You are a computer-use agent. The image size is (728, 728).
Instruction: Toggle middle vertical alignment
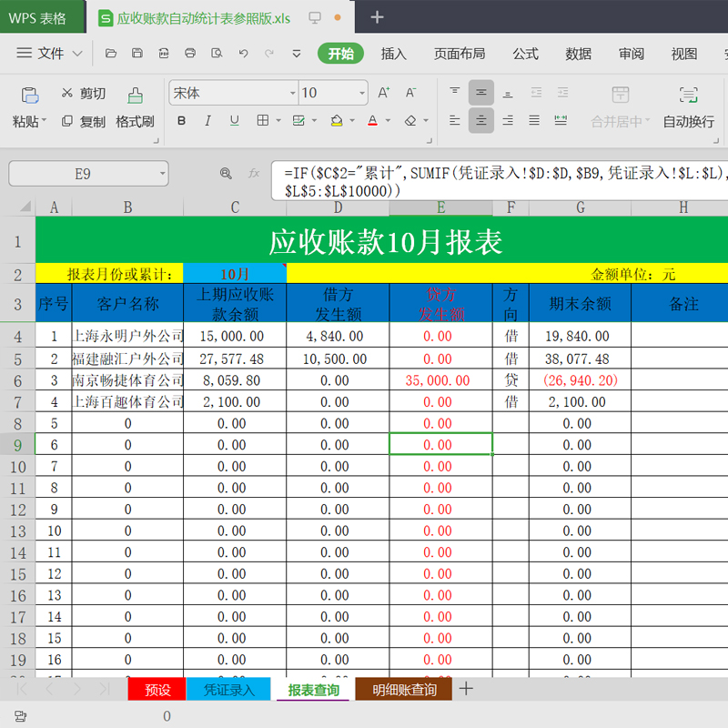481,93
